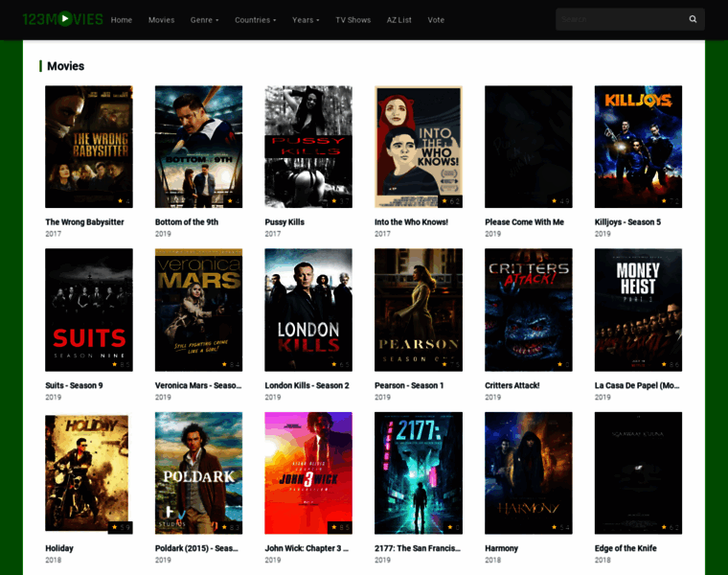Open the John Wick 3 poster

pyautogui.click(x=308, y=472)
